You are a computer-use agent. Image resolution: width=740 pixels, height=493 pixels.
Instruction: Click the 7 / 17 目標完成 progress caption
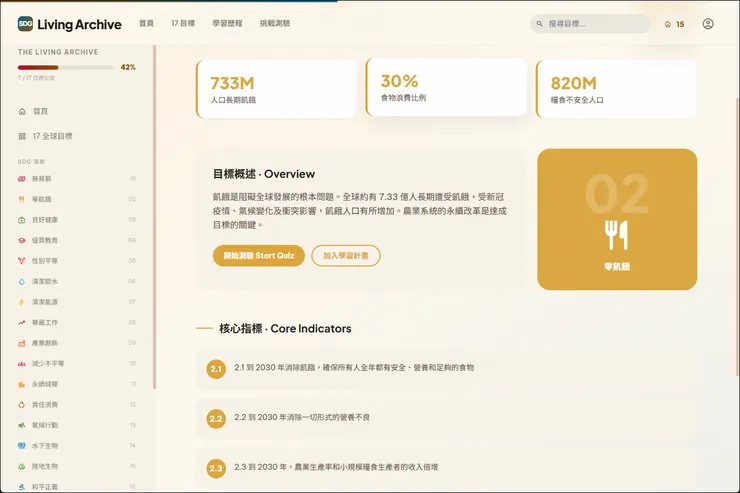36,78
